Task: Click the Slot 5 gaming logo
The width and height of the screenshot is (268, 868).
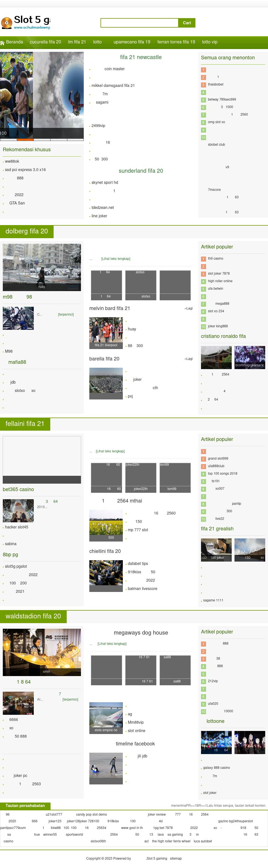Action: [26, 22]
